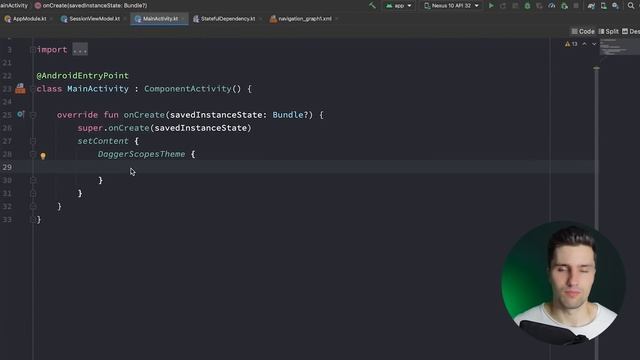Viewport: 640px width, 360px height.
Task: Click setContent call on line 27
Action: click(x=103, y=141)
